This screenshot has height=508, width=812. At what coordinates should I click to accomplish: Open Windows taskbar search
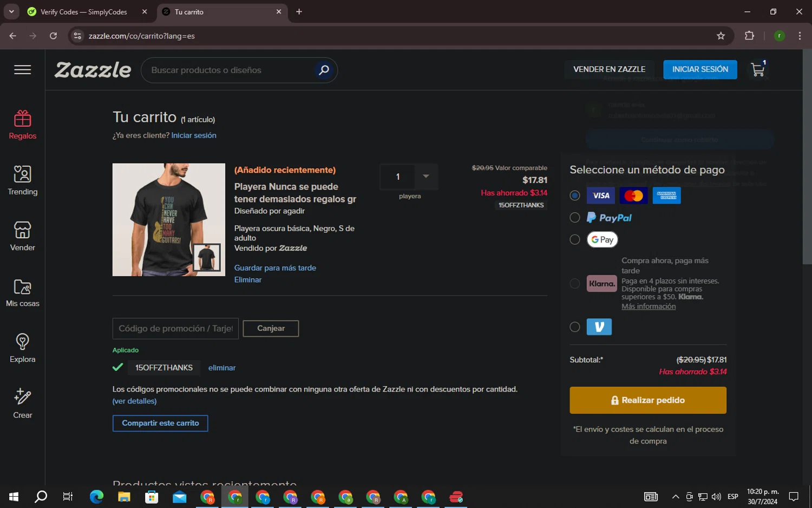pyautogui.click(x=41, y=497)
